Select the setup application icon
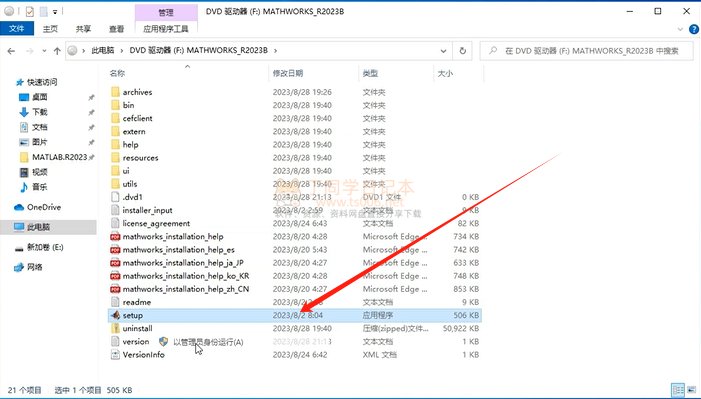This screenshot has width=701, height=399. [115, 315]
